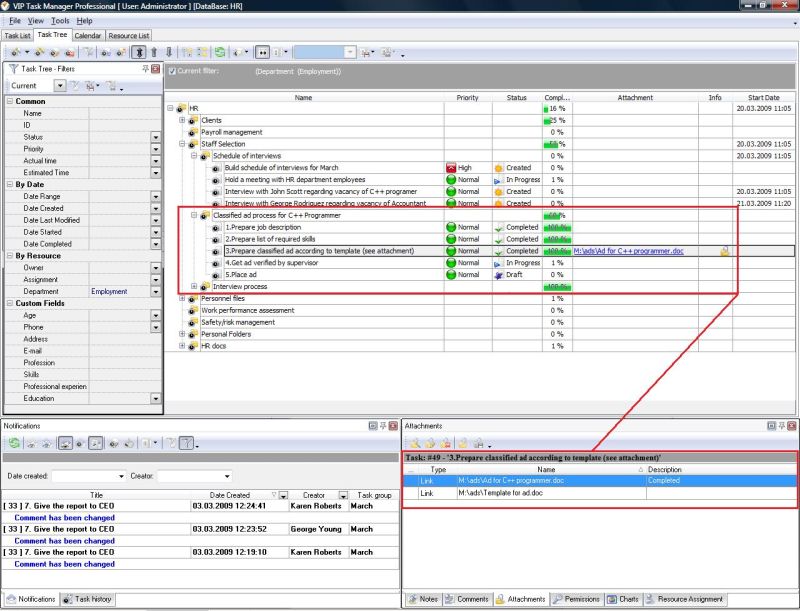Click the lock icon in attachment row
Viewport: 800px width, 611px height.
(x=723, y=251)
